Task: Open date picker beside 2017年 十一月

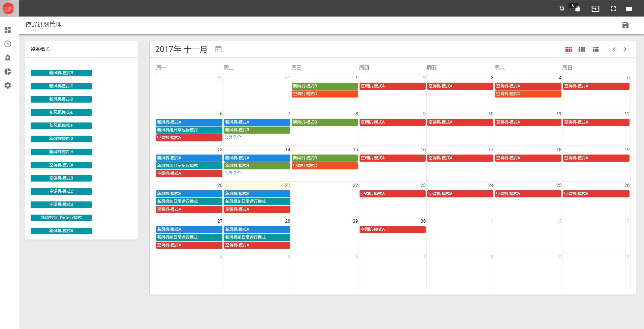Action: pyautogui.click(x=218, y=49)
